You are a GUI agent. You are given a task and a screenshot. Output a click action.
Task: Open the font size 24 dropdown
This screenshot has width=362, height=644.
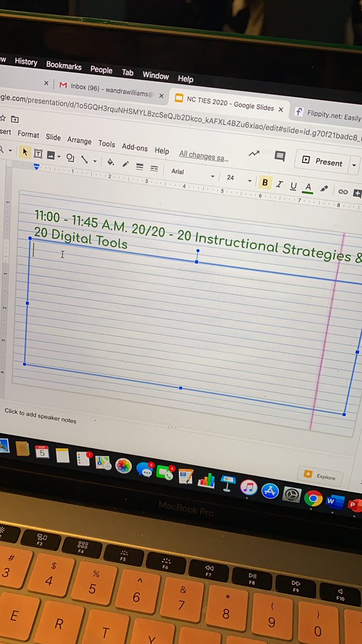pos(239,178)
